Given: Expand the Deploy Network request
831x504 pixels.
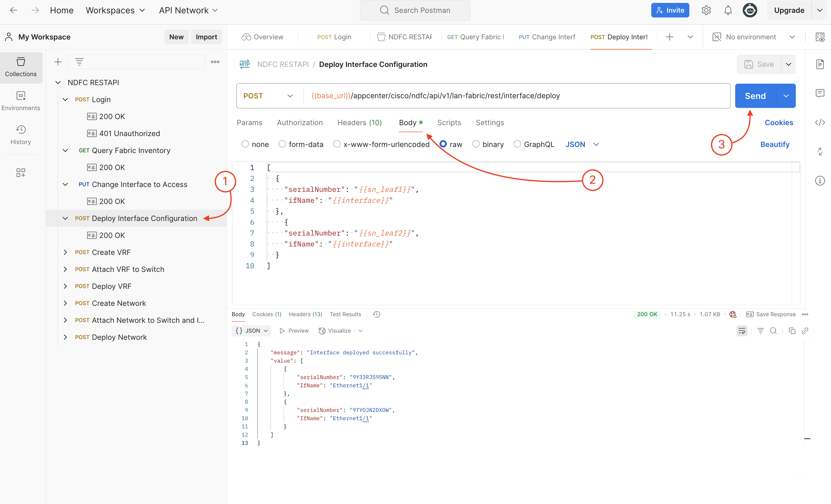Looking at the screenshot, I should pyautogui.click(x=65, y=337).
